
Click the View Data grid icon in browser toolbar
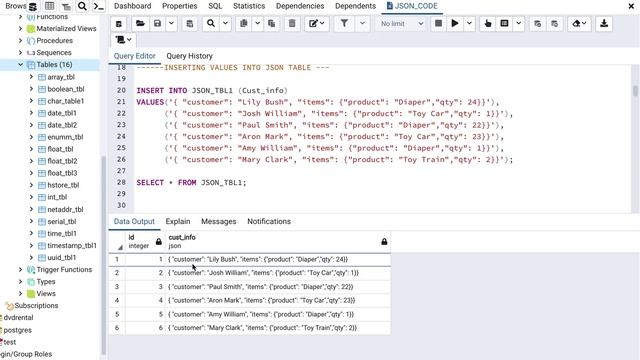(49, 6)
